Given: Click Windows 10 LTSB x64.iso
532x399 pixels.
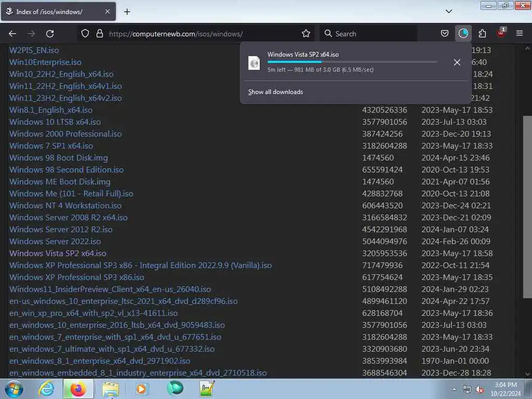Looking at the screenshot, I should [x=55, y=122].
